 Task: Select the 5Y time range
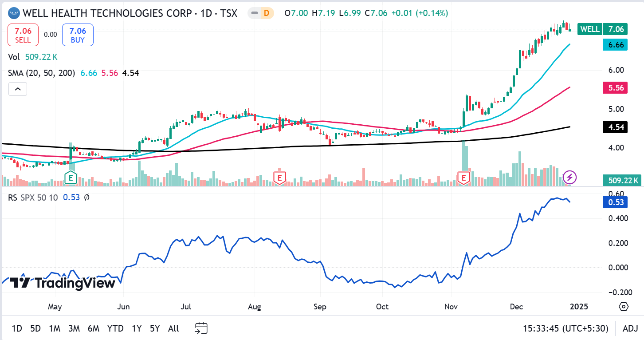point(155,328)
